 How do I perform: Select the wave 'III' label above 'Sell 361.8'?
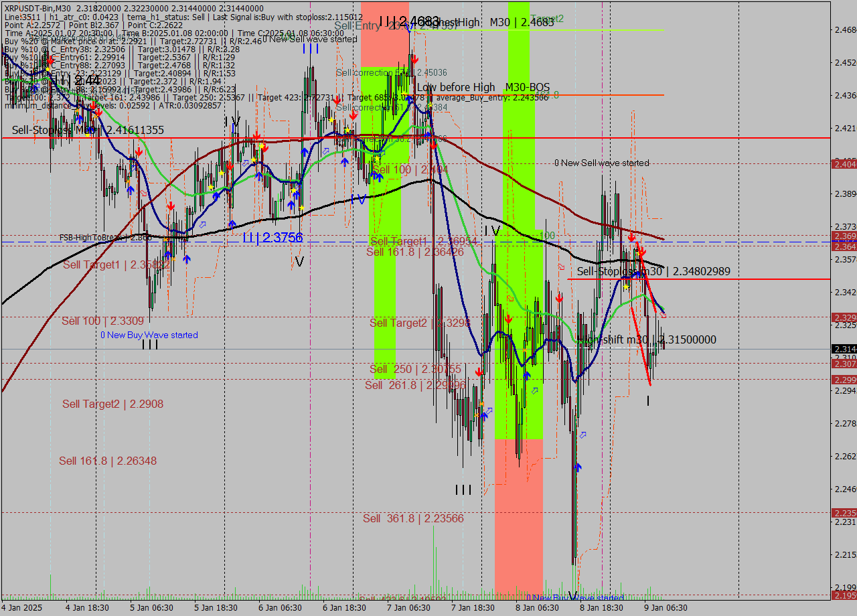(x=463, y=490)
